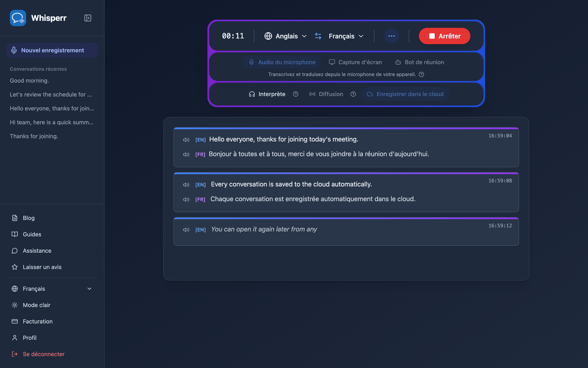Switch to Mode clair theme
The width and height of the screenshot is (588, 368).
pyautogui.click(x=52, y=305)
